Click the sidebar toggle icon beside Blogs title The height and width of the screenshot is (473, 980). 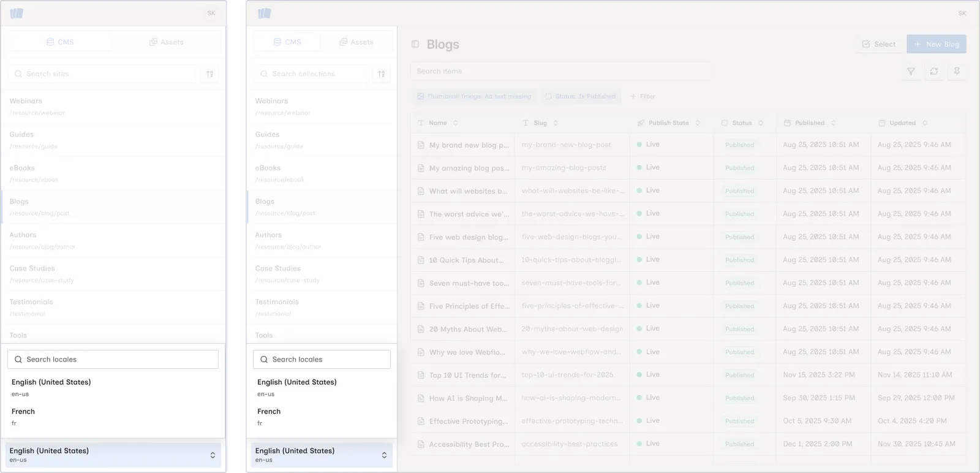(x=415, y=44)
